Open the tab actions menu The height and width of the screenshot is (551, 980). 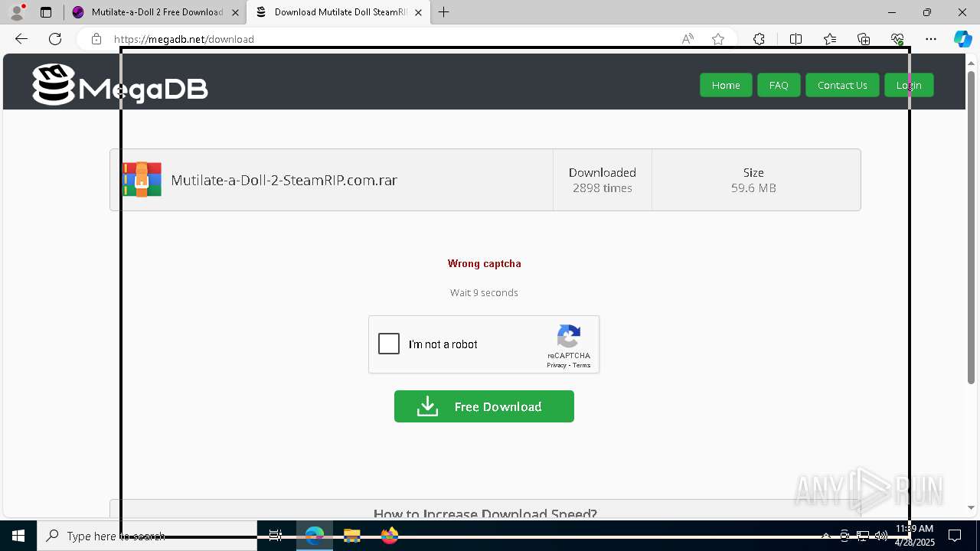46,12
